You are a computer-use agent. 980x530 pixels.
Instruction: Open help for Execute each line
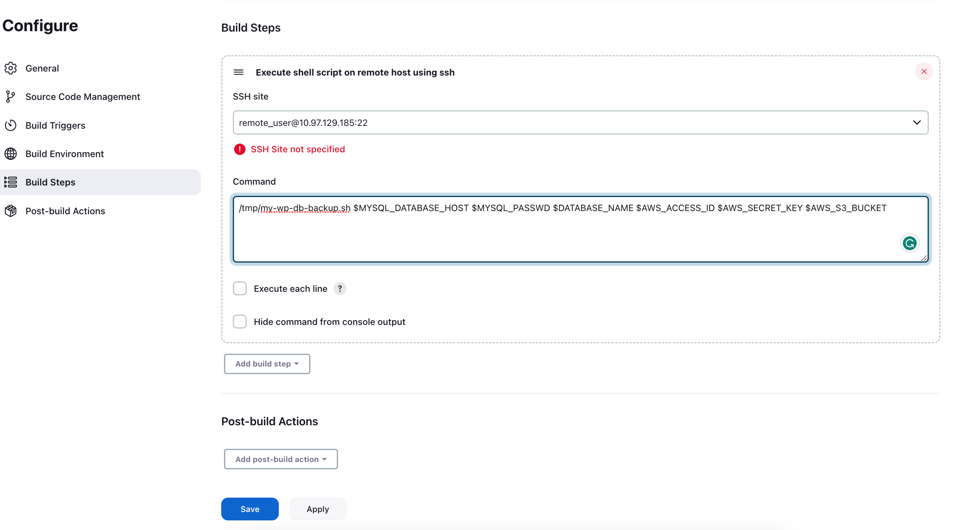(340, 289)
